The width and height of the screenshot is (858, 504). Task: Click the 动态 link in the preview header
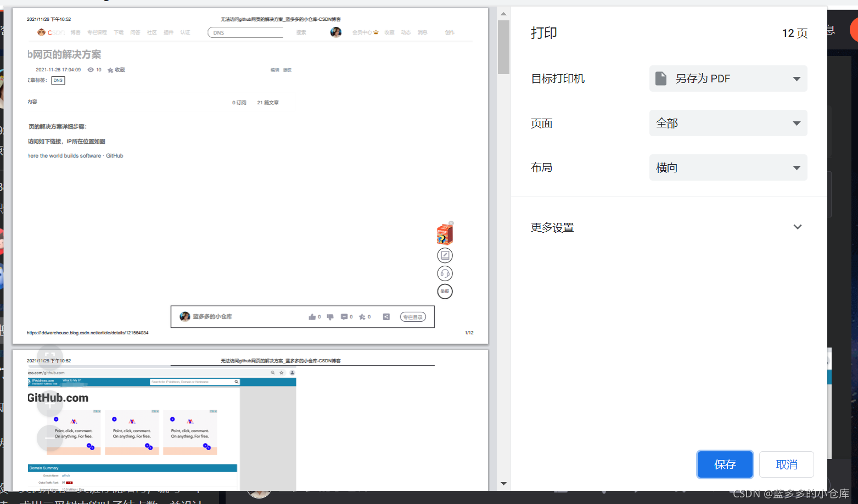click(x=406, y=32)
